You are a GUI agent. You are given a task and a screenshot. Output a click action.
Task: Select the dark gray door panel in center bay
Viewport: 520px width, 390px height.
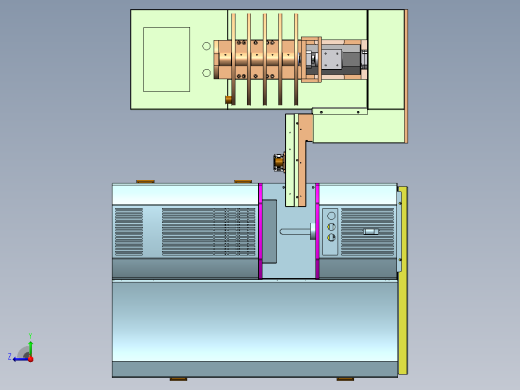(270, 232)
